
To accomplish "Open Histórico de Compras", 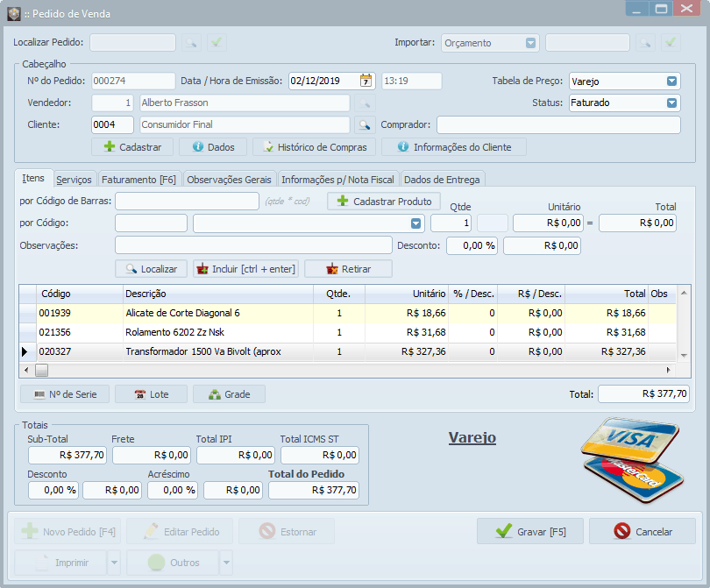I will click(x=315, y=147).
